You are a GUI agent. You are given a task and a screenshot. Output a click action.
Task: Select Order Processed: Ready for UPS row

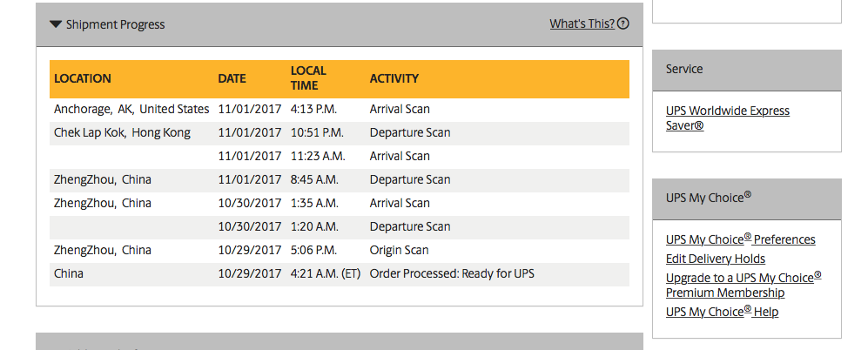(340, 273)
